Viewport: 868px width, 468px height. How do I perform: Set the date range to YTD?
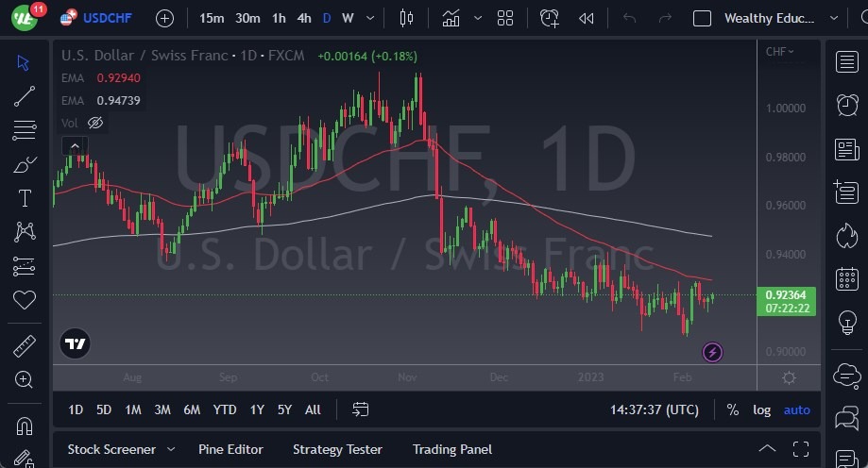[x=225, y=409]
